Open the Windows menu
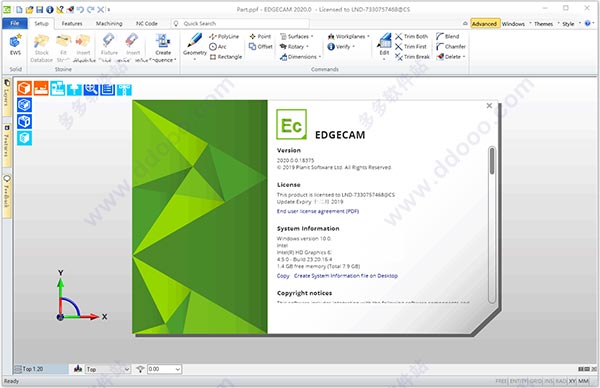Screen dimensions: 600x388 coord(513,24)
